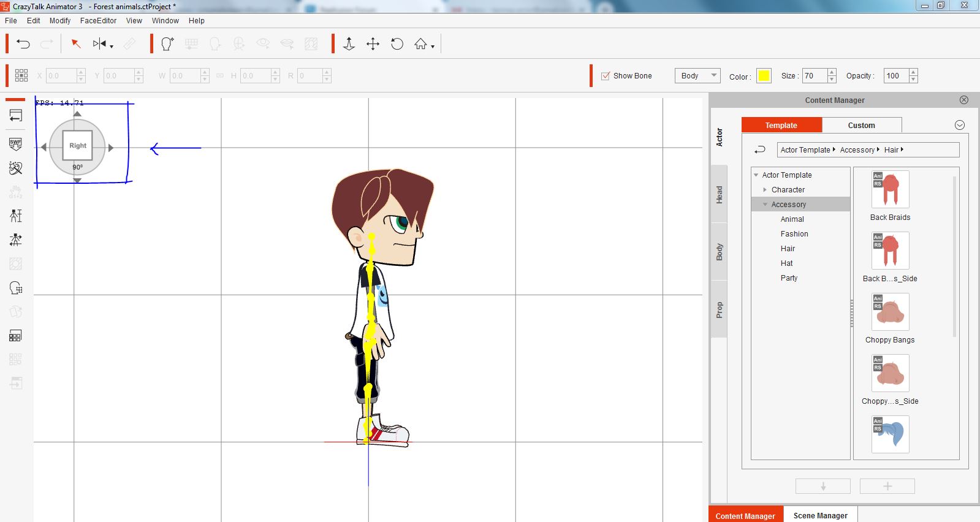The height and width of the screenshot is (522, 980).
Task: Click the SWF export icon in sidebar
Action: (x=16, y=144)
